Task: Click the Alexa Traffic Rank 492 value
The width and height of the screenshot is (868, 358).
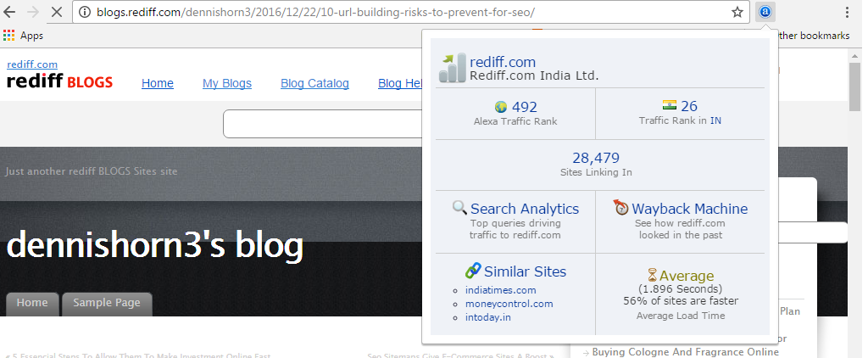Action: (x=524, y=106)
